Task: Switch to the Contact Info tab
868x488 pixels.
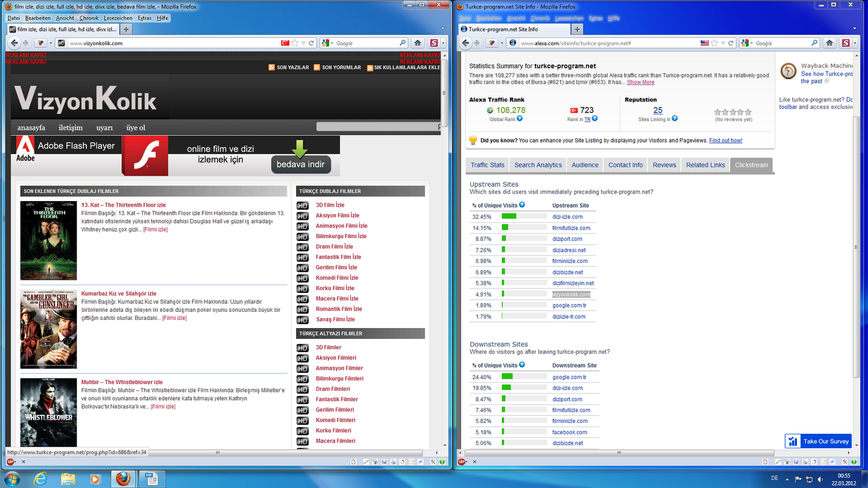Action: 626,165
